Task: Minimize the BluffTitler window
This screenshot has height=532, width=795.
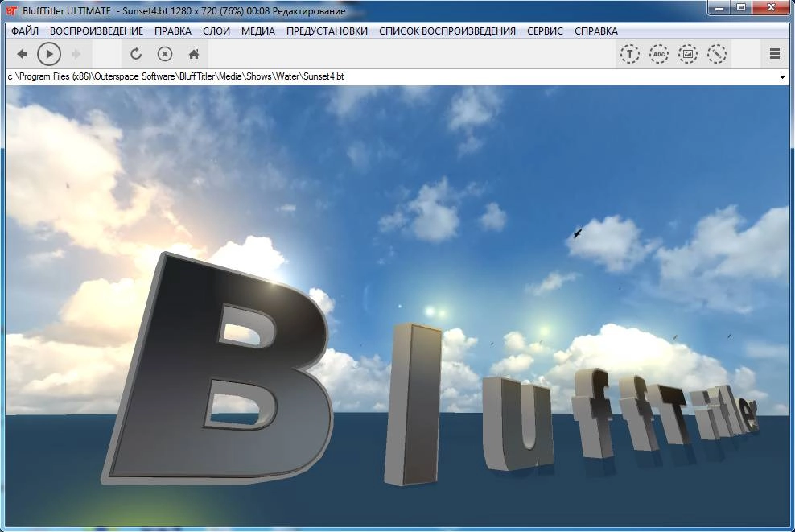Action: coord(719,7)
